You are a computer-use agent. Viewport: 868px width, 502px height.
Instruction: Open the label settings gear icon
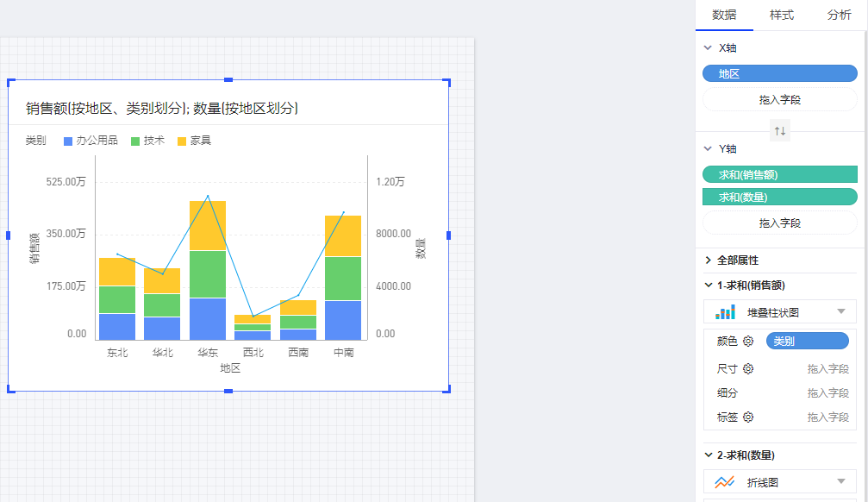[x=748, y=417]
